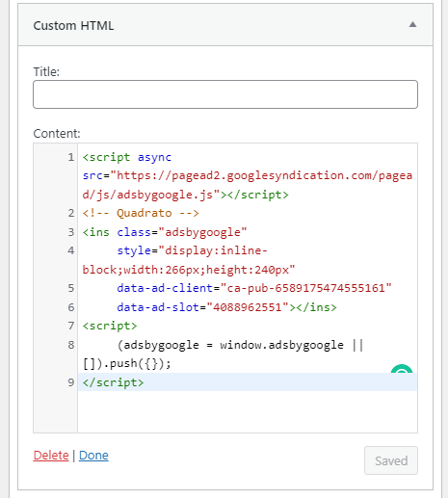Click the 'Content:' label
Screen dimensions: 448x498
57,133
